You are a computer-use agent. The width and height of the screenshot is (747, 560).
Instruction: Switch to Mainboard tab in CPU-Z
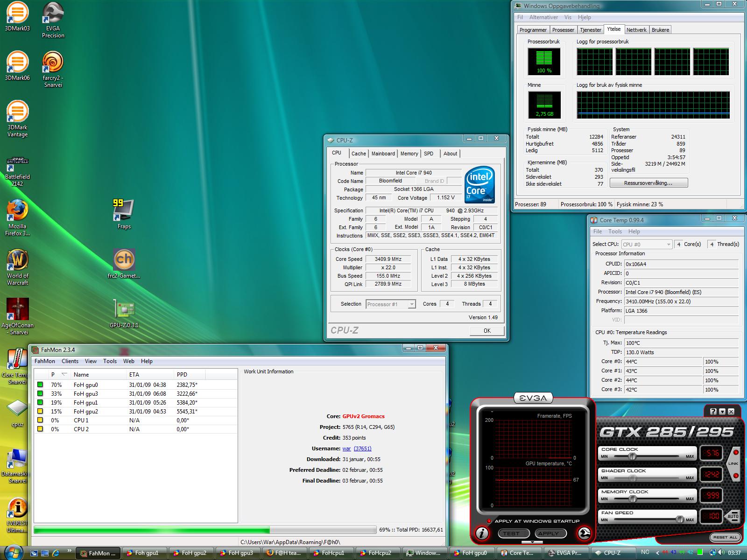[x=383, y=154]
